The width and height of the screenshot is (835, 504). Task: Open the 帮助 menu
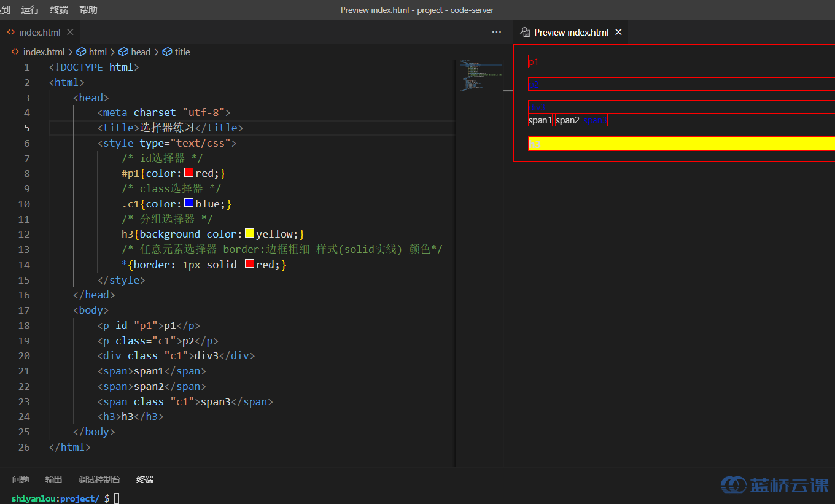[x=88, y=10]
